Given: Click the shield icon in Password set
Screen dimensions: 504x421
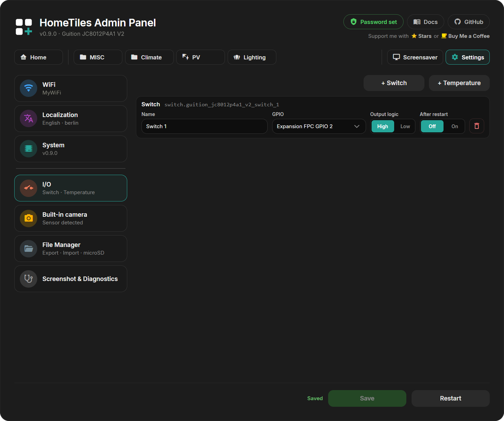Looking at the screenshot, I should coord(353,22).
